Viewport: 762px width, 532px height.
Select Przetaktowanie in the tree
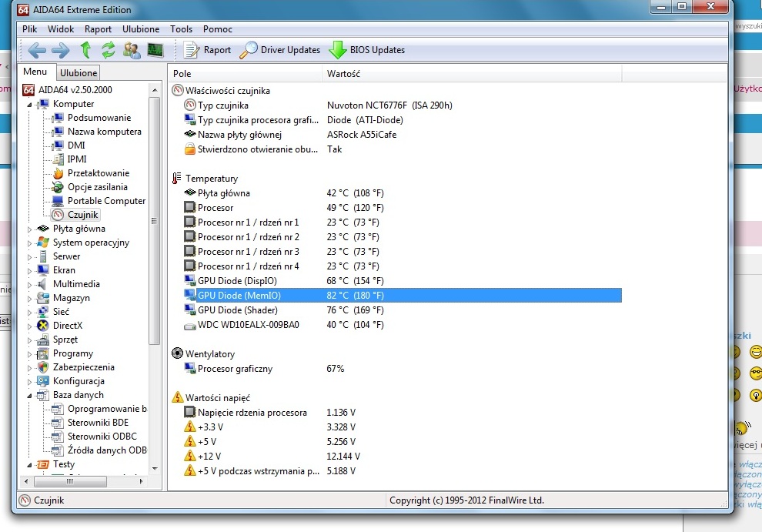tap(98, 173)
